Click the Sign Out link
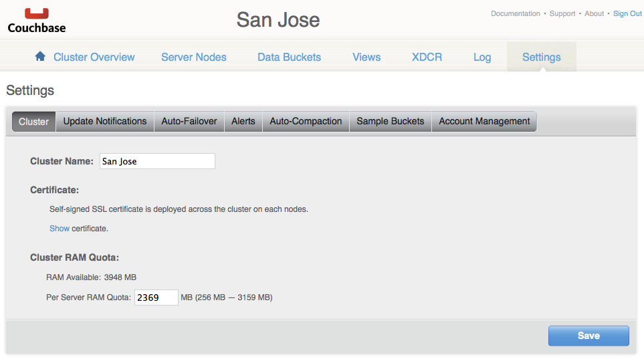Image resolution: width=644 pixels, height=361 pixels. (x=627, y=13)
